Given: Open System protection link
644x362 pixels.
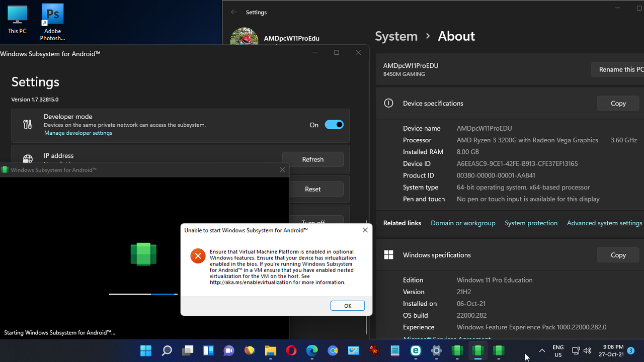Looking at the screenshot, I should coord(531,223).
